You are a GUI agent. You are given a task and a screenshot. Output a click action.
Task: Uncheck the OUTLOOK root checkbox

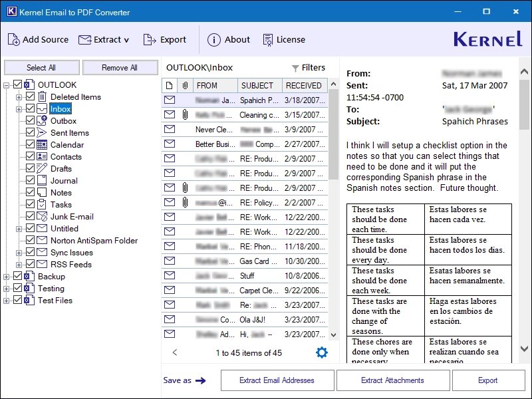pos(18,84)
